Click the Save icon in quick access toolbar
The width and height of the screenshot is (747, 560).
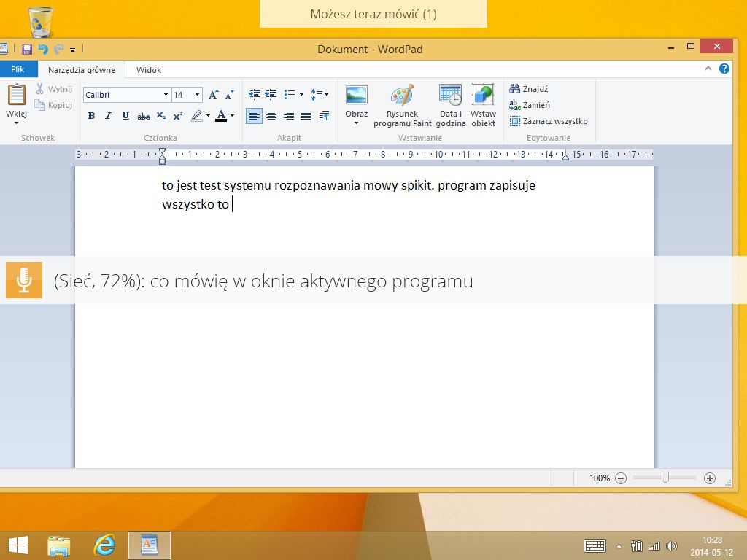(27, 49)
